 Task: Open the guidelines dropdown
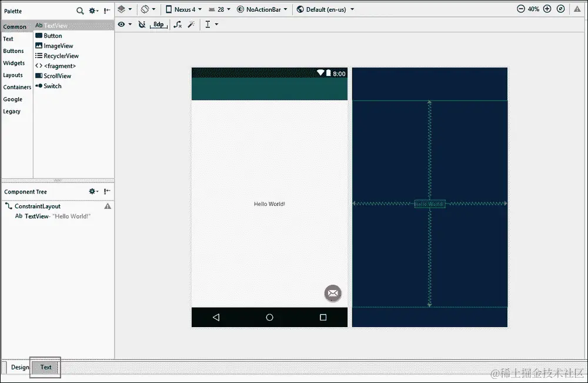(212, 24)
